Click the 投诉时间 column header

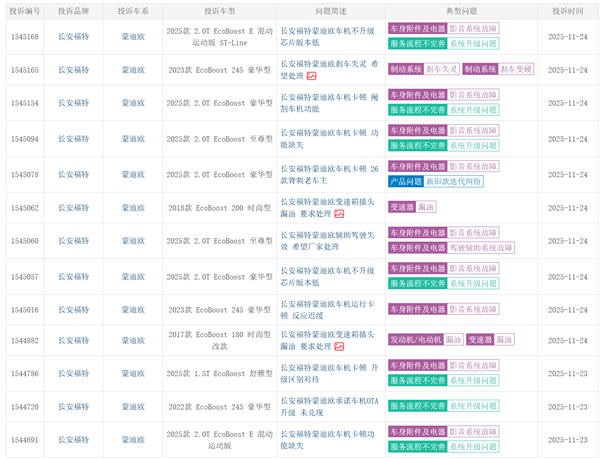(x=560, y=11)
